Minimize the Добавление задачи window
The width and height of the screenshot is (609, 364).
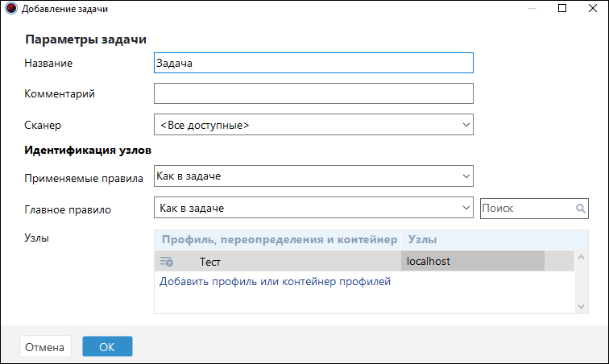532,8
